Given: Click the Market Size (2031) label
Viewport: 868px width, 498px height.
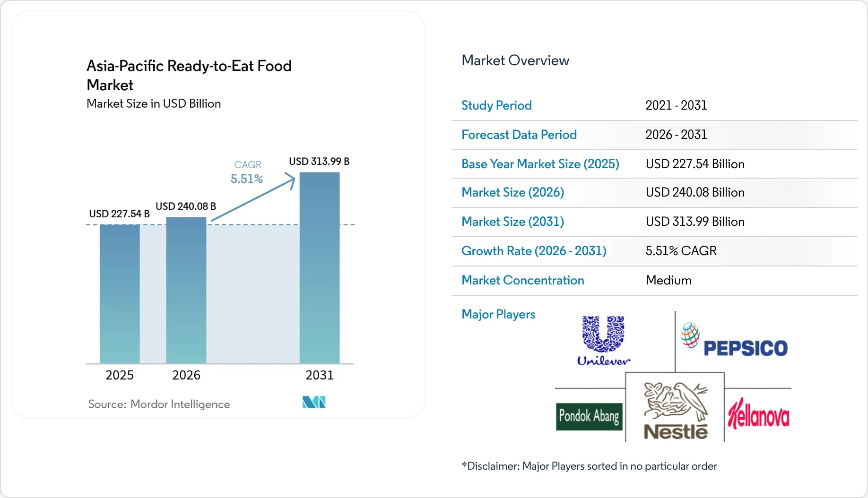Looking at the screenshot, I should pos(513,222).
